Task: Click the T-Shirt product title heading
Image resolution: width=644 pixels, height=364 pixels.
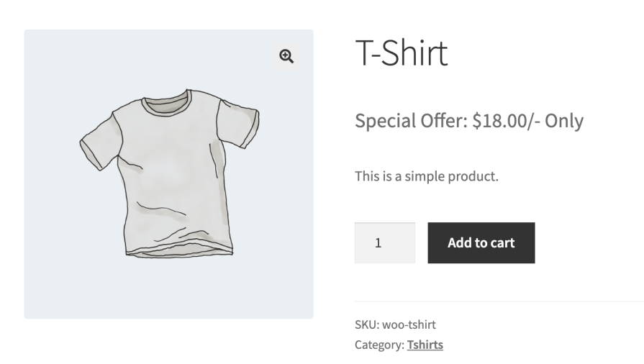Action: coord(401,53)
